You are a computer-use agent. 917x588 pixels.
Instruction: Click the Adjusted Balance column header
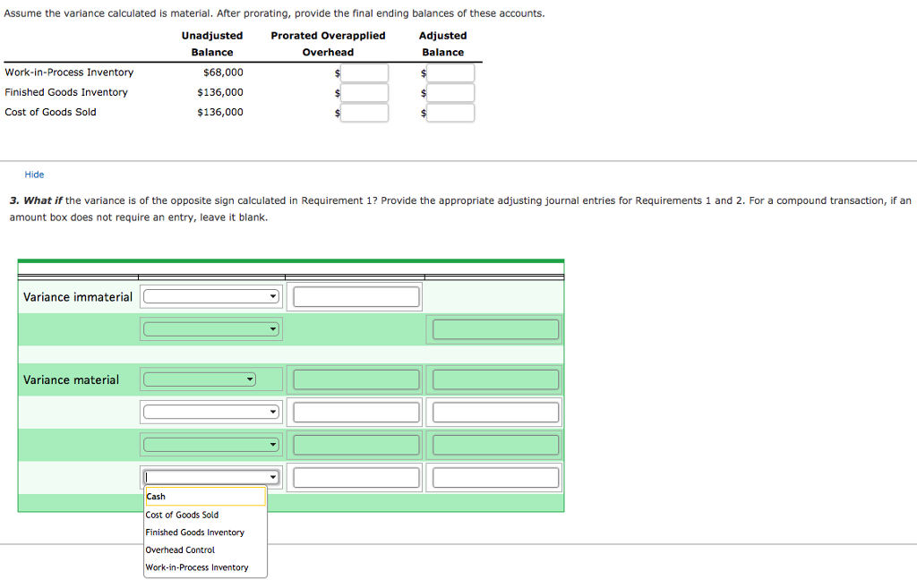442,44
